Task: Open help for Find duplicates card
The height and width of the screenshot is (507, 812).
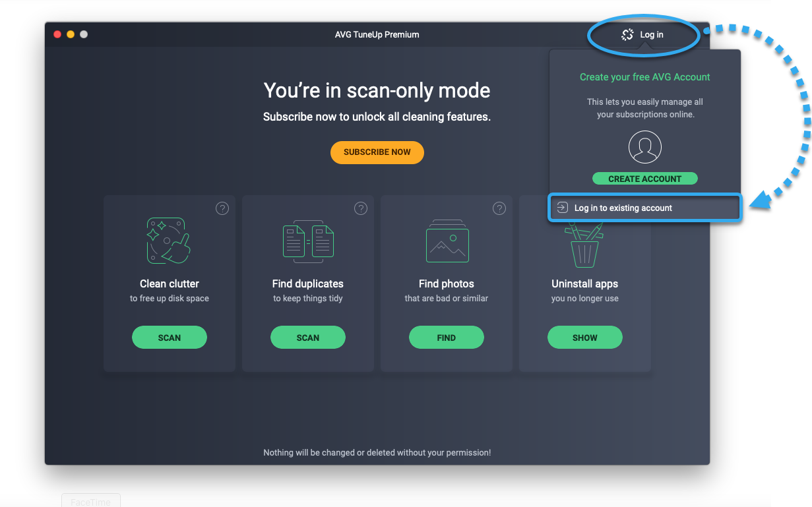Action: [361, 208]
